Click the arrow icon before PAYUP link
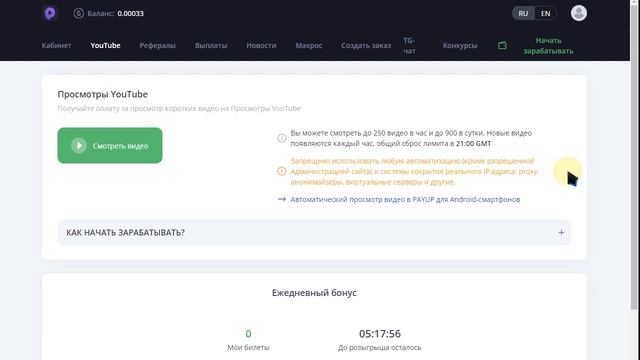The image size is (640, 360). pyautogui.click(x=282, y=199)
